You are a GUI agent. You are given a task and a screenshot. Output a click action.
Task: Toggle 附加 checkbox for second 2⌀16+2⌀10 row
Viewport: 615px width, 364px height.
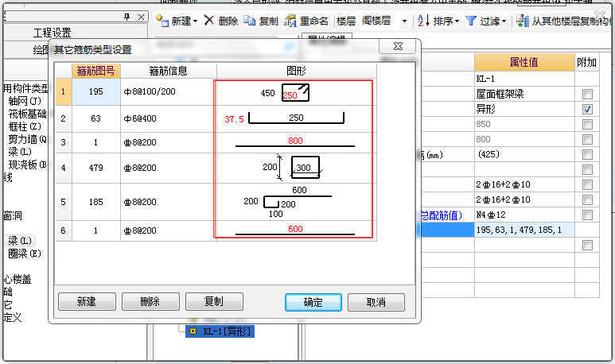tap(587, 199)
